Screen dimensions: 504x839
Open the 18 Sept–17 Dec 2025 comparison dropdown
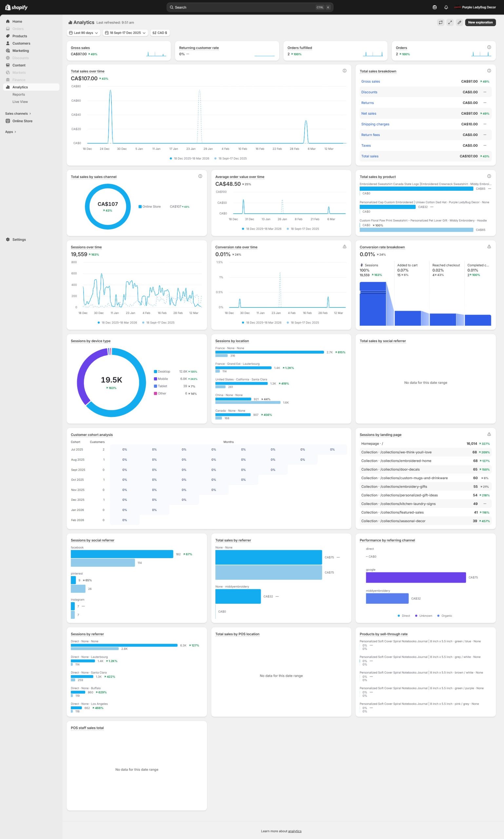[125, 33]
